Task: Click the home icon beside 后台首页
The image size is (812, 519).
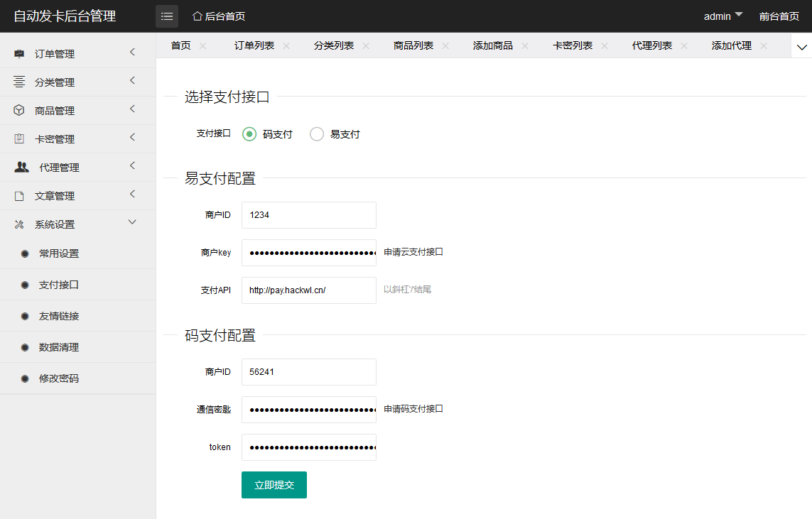Action: [197, 16]
